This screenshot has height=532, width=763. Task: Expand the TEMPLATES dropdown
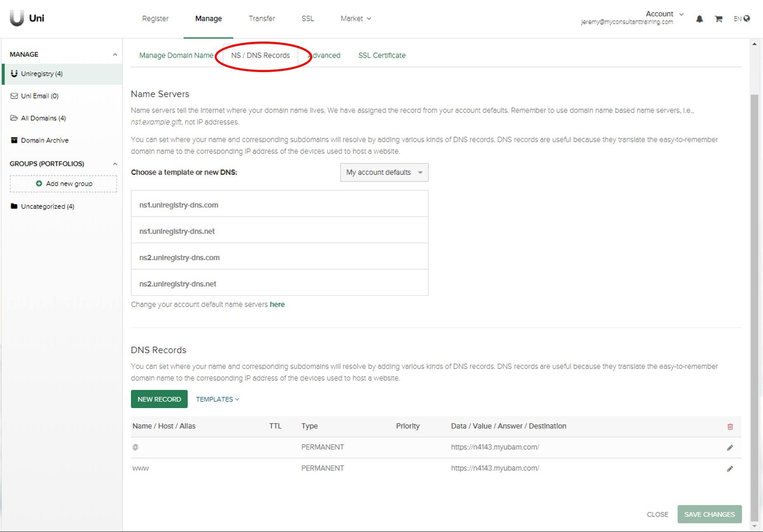(218, 399)
